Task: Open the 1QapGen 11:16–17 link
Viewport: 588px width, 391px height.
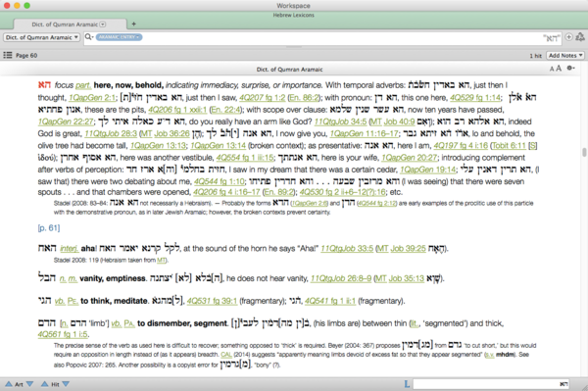Action: (x=365, y=133)
